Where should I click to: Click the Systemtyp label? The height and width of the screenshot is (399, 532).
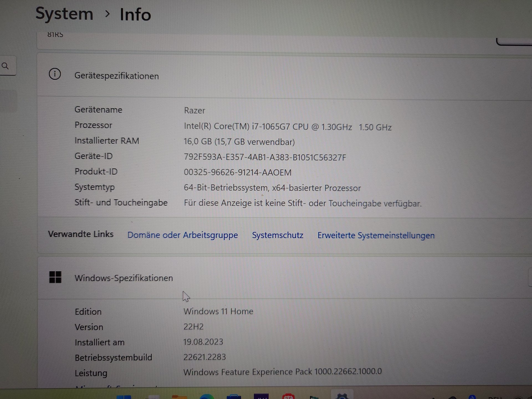click(x=94, y=187)
